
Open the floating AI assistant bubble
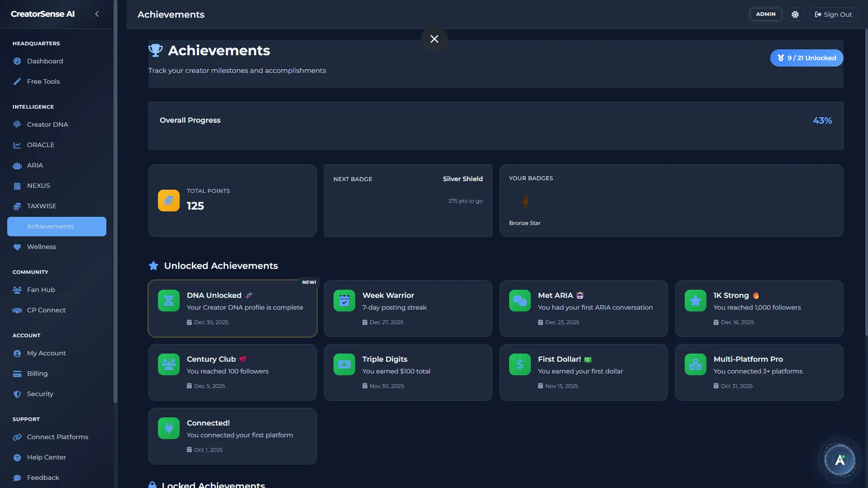click(839, 459)
